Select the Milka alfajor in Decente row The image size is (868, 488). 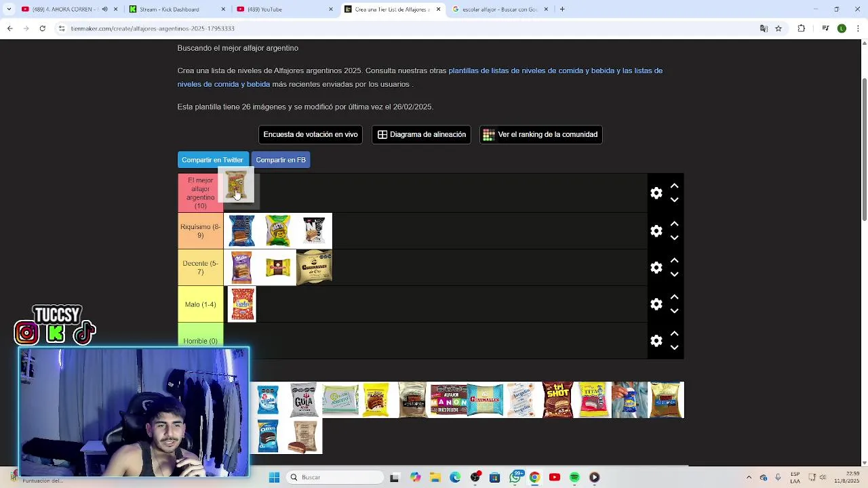point(241,268)
